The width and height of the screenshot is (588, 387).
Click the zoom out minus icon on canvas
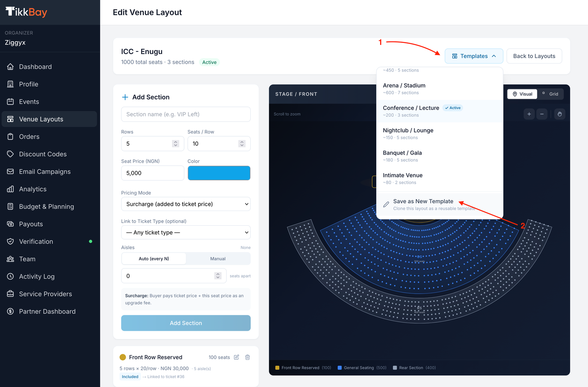542,114
